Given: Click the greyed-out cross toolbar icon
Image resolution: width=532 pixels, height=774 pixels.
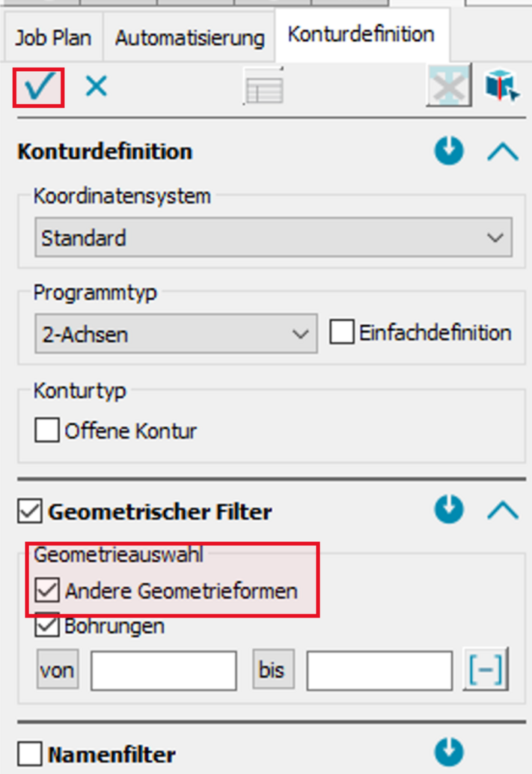Looking at the screenshot, I should 449,86.
